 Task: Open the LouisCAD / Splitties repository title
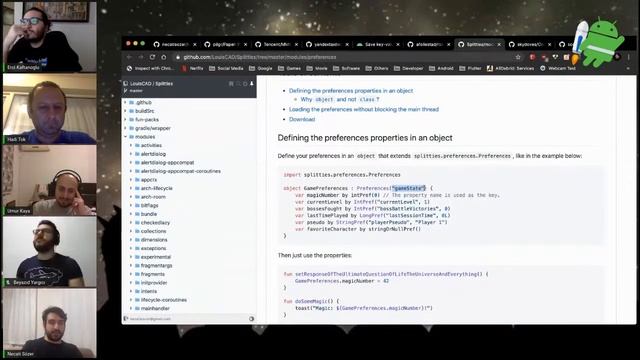coord(151,83)
